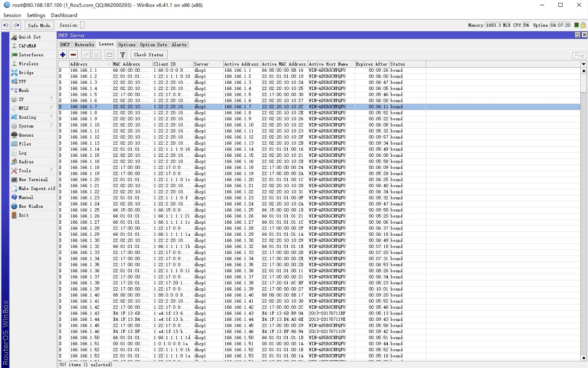Sort by the MAC Address column header
The height and width of the screenshot is (368, 588).
click(132, 64)
